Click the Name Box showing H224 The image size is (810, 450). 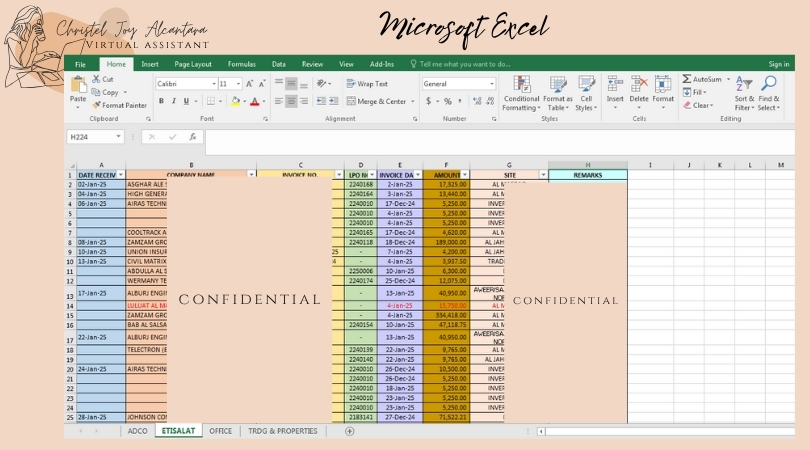click(93, 137)
